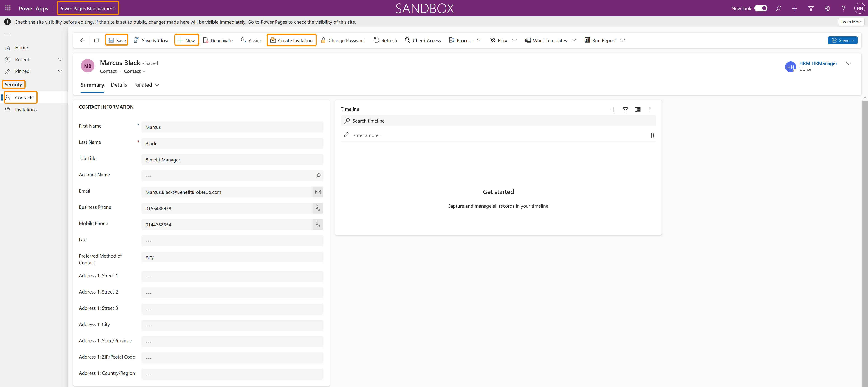868x387 pixels.
Task: Expand the Recent section in sidebar
Action: point(60,60)
